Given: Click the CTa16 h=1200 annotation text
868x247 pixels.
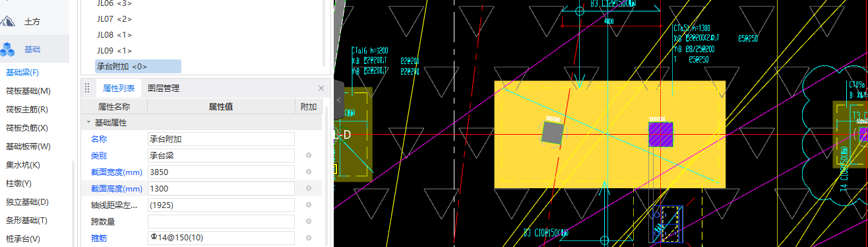Looking at the screenshot, I should tap(370, 51).
